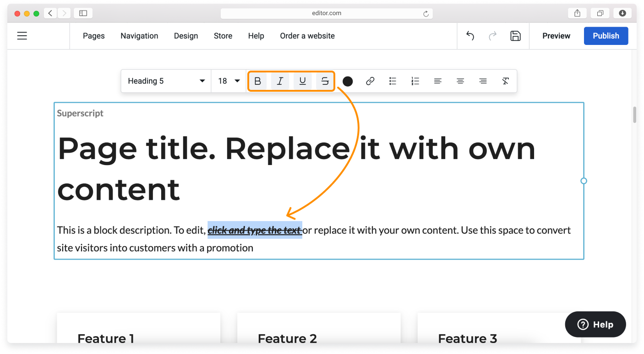Click the Superscript label text
The width and height of the screenshot is (644, 354).
[x=80, y=113]
